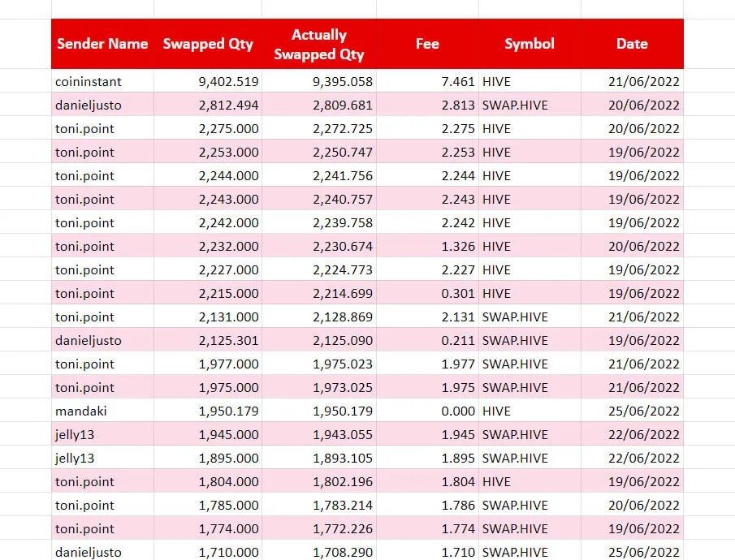Select the Actually Swapped Qty header

pyautogui.click(x=318, y=44)
